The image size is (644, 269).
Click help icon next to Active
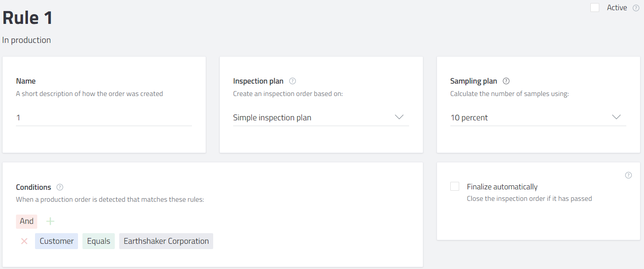point(636,8)
